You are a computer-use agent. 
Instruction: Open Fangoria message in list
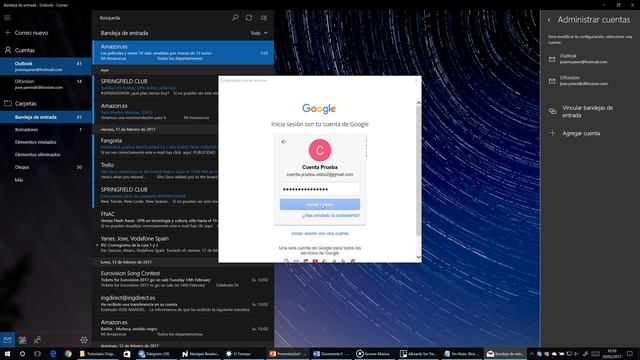(x=156, y=146)
